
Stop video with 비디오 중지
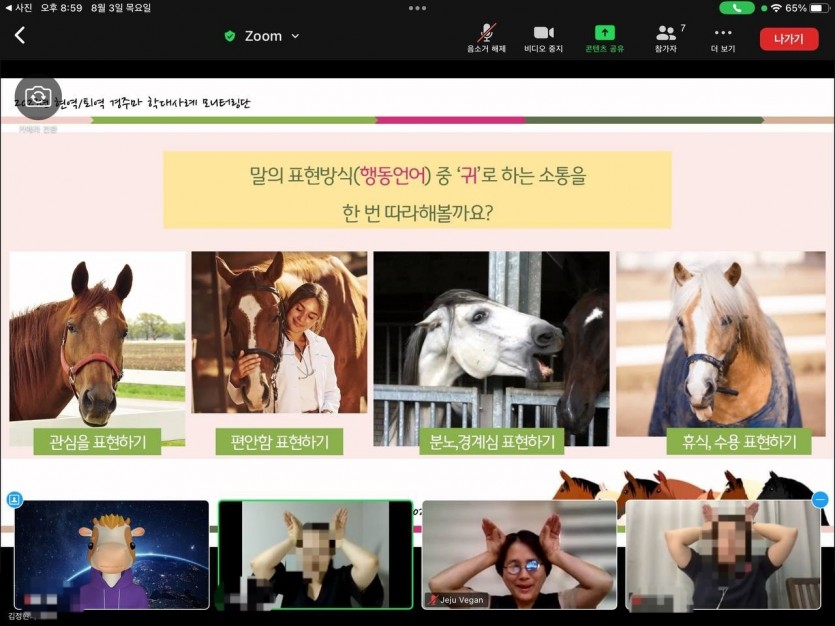543,38
